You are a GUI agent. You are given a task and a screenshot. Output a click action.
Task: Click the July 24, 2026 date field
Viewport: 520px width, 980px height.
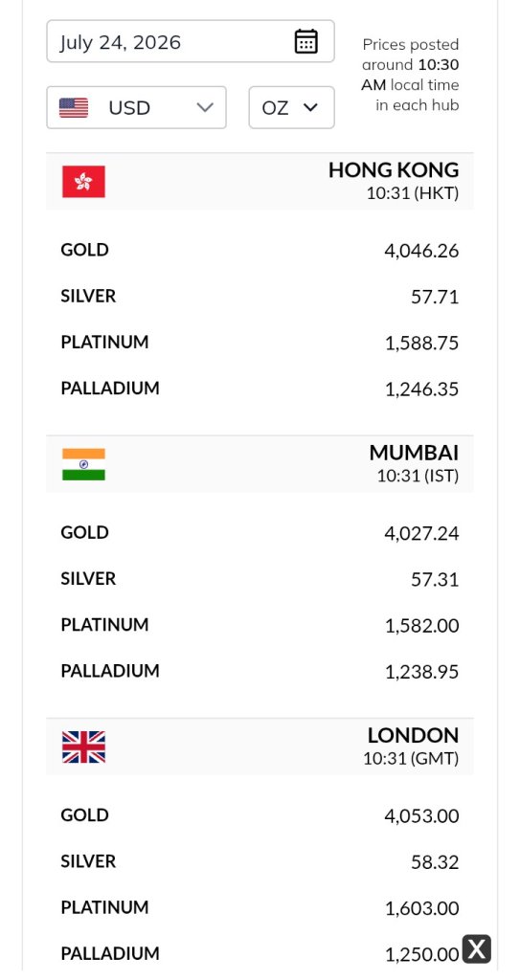(191, 41)
